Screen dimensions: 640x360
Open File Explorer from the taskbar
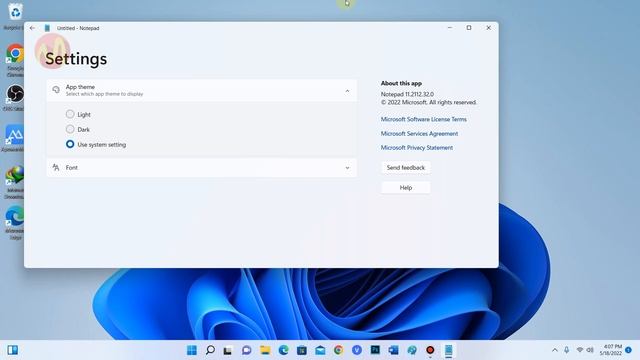pos(265,350)
